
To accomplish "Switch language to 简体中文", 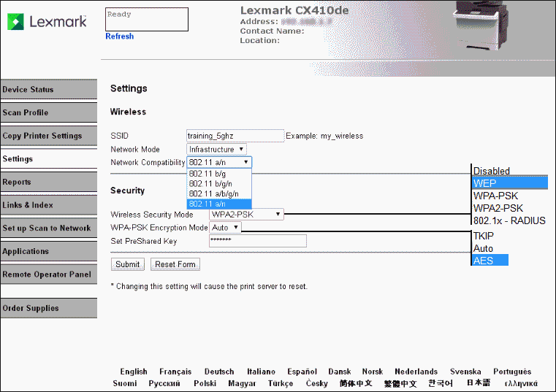I will pos(356,383).
